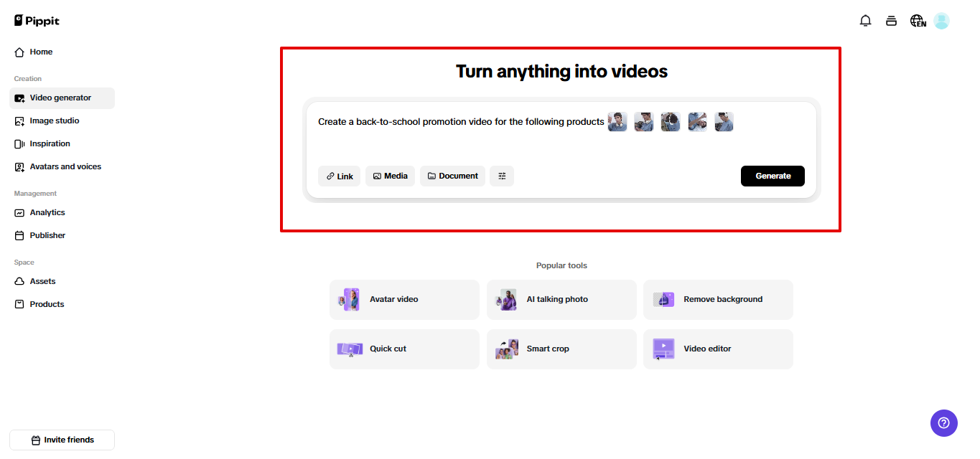
Task: Open the Smart crop tool
Action: point(561,349)
